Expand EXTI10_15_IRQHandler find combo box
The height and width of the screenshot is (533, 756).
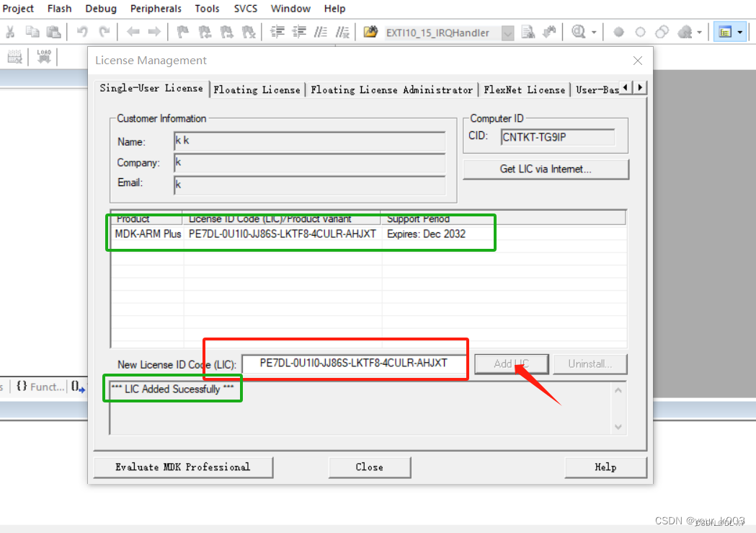(x=507, y=32)
